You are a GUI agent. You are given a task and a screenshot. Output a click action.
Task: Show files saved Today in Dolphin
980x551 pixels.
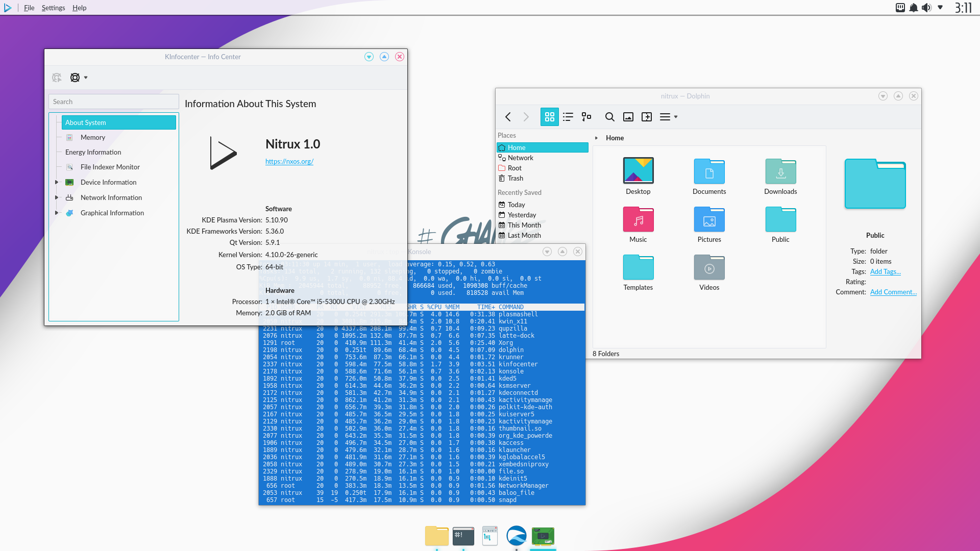[x=543, y=205]
